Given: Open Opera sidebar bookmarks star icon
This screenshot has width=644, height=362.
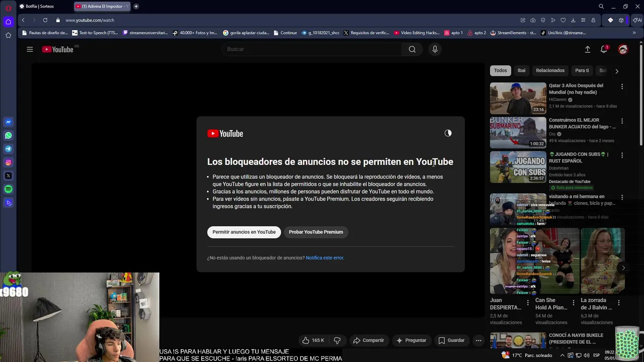Looking at the screenshot, I should point(8,35).
